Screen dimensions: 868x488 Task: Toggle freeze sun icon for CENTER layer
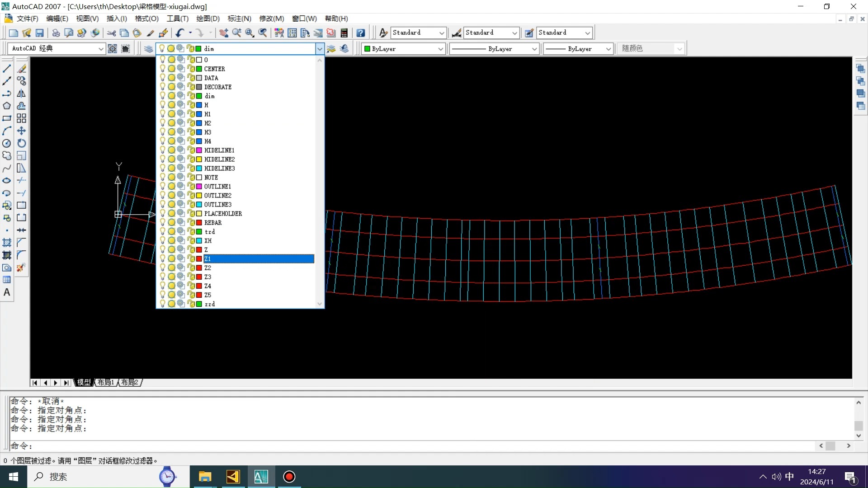(x=171, y=69)
